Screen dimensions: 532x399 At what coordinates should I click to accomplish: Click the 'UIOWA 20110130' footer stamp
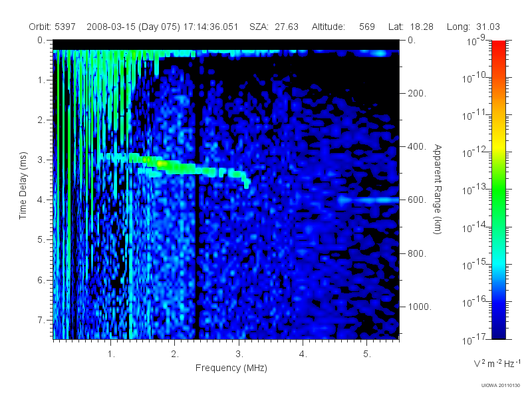(501, 385)
